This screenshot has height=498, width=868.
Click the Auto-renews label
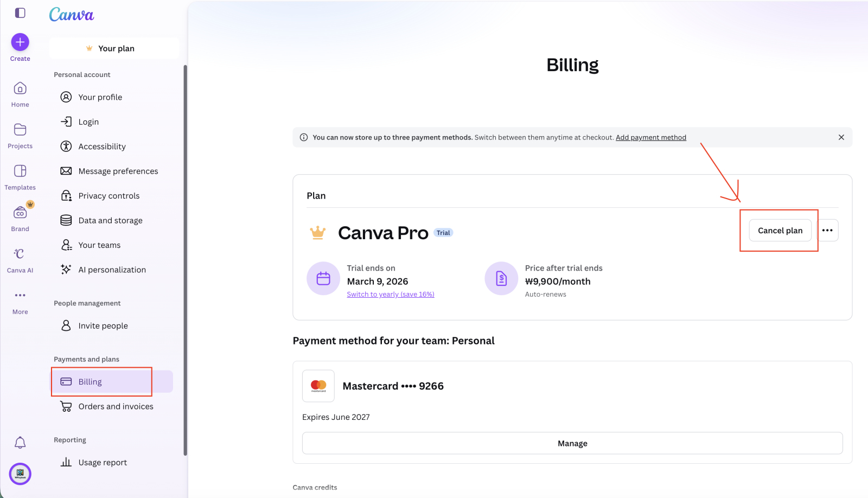(x=546, y=295)
